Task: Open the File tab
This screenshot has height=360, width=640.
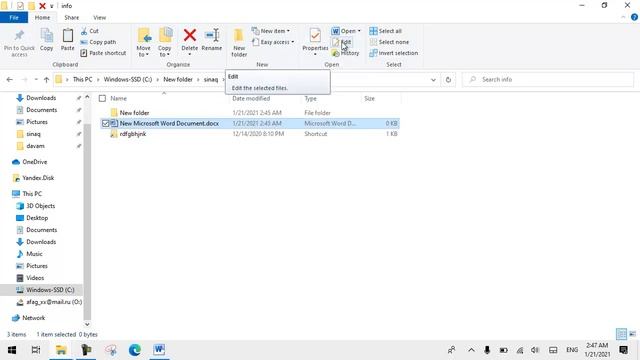Action: [14, 18]
